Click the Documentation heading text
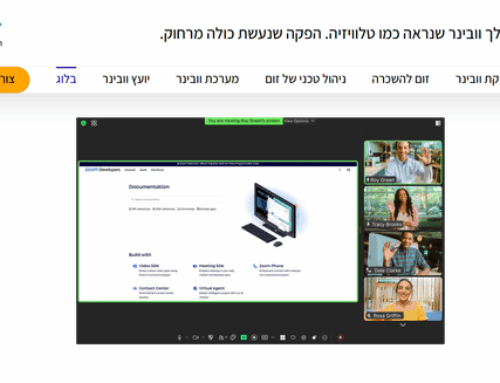500x383 pixels. (149, 187)
